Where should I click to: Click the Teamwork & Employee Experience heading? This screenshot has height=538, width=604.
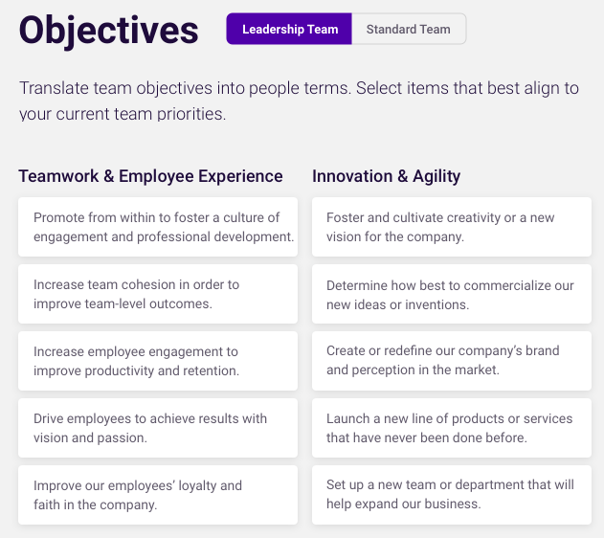click(151, 176)
